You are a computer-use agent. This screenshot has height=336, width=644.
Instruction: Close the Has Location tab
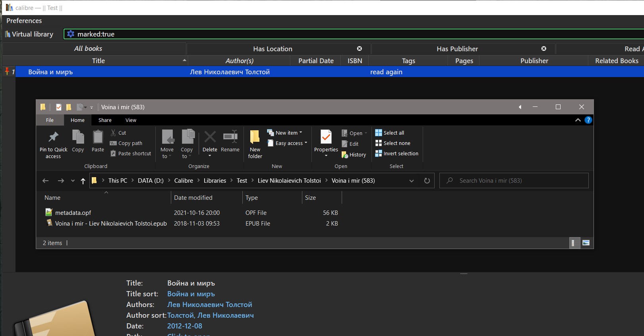(x=360, y=48)
